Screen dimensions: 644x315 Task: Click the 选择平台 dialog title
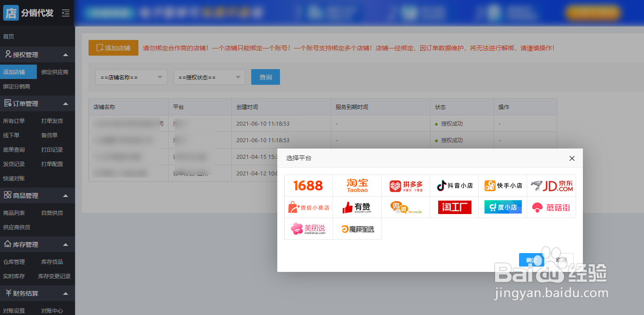(x=298, y=158)
